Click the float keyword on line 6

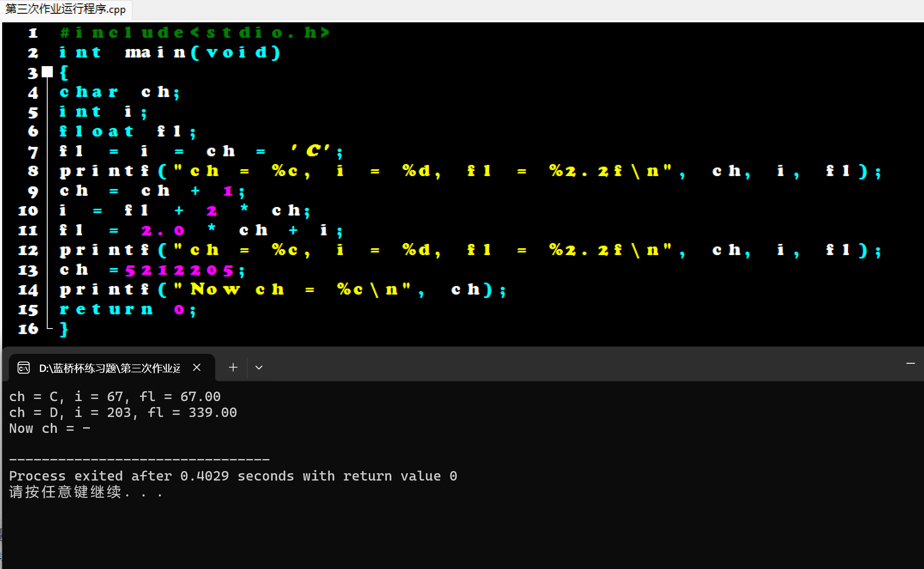coord(97,131)
